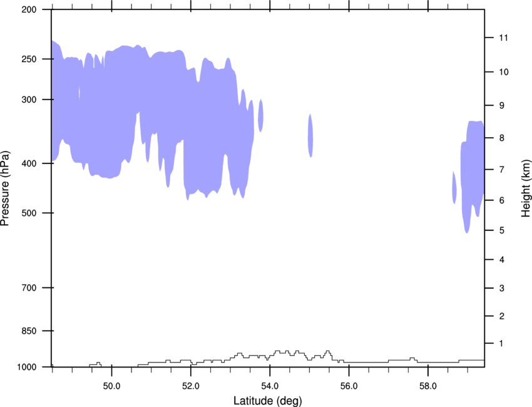Click the 850 pressure tick label
The height and width of the screenshot is (407, 532).
click(x=29, y=331)
